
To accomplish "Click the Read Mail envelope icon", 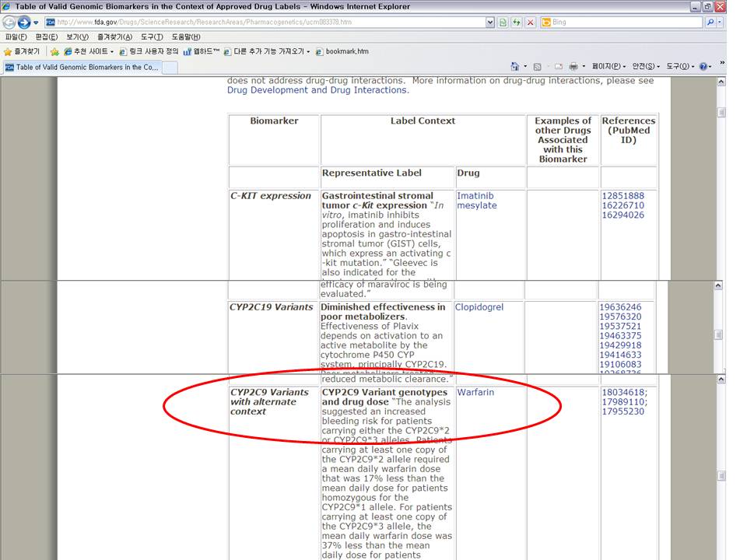I will (559, 67).
